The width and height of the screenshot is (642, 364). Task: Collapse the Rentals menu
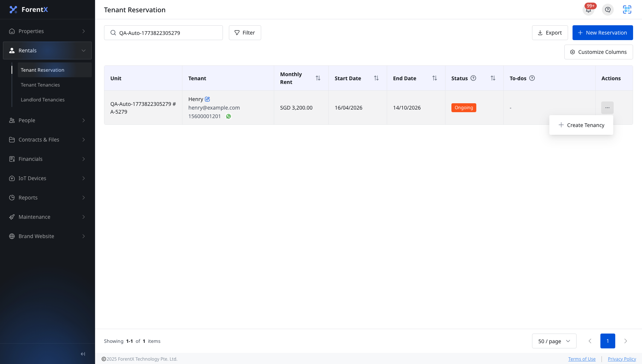click(x=48, y=51)
